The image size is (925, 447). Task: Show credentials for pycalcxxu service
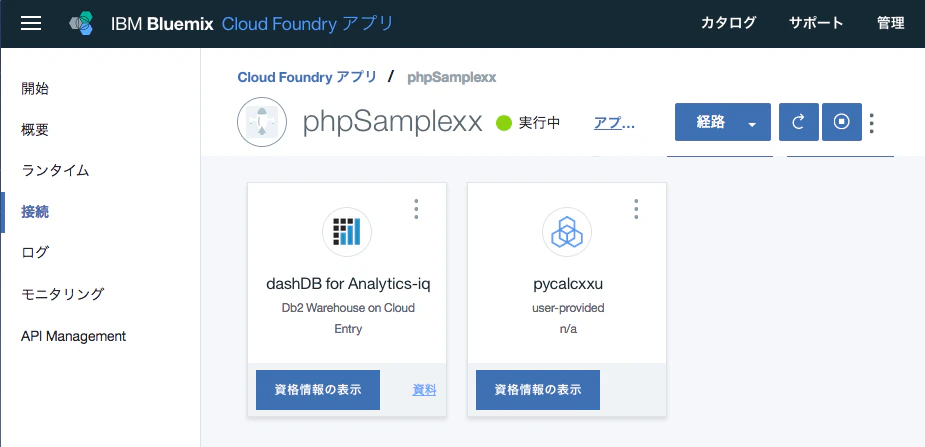[x=538, y=390]
